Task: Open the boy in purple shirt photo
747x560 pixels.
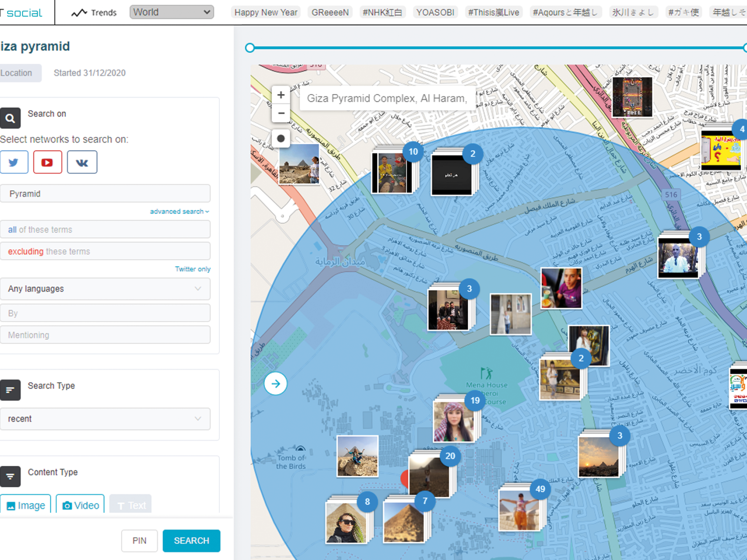Action: click(561, 288)
